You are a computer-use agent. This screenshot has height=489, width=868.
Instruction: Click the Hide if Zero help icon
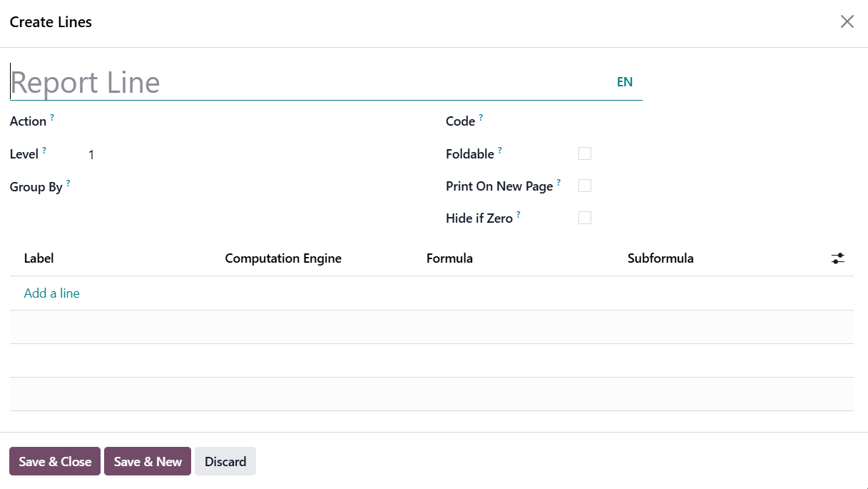(x=519, y=214)
